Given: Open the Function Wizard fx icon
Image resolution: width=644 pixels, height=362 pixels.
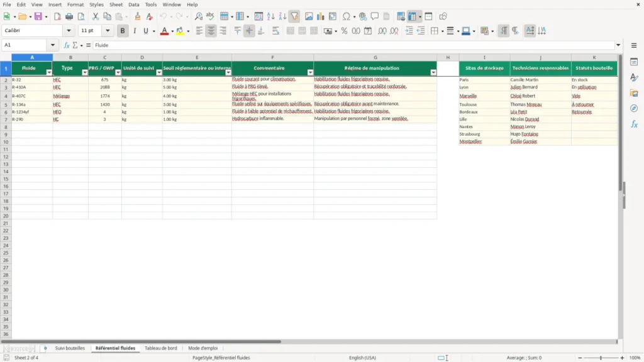Looking at the screenshot, I should coord(67,45).
